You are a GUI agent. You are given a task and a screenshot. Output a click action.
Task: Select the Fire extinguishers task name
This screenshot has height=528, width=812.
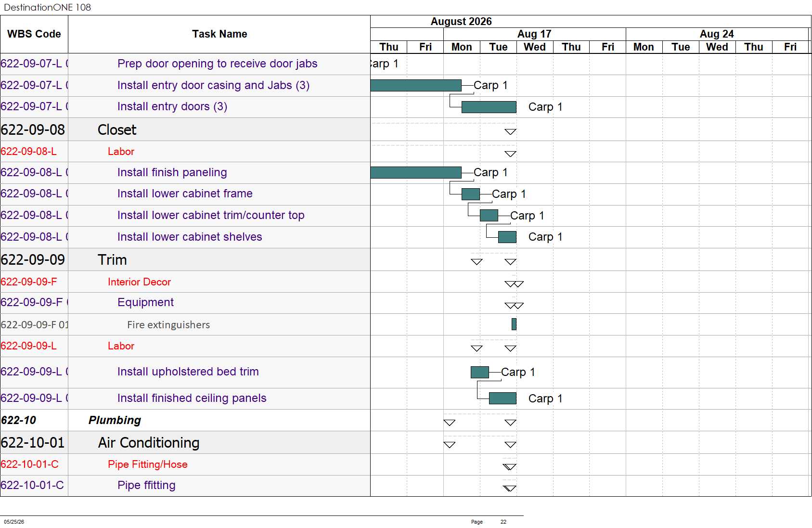(x=168, y=325)
